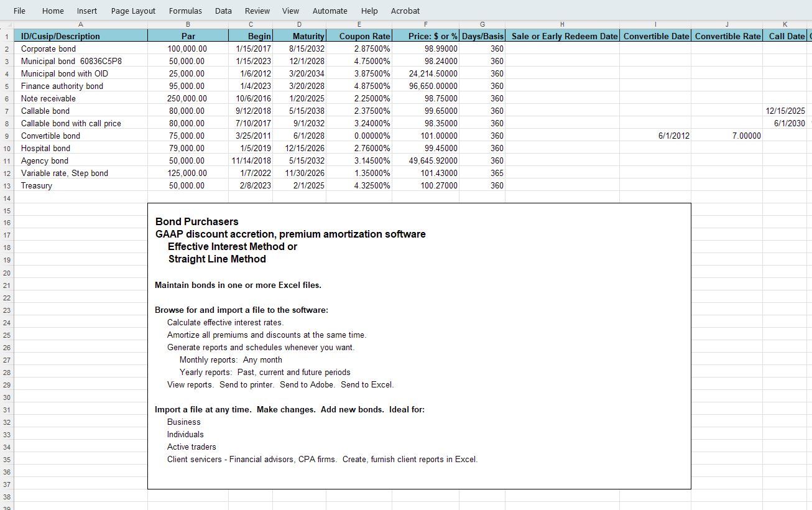Open the Automate tab

tap(330, 11)
